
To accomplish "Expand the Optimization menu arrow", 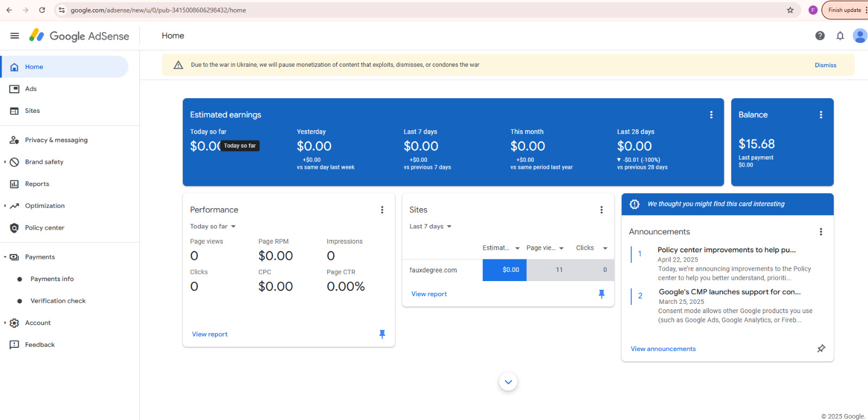I will (x=5, y=206).
